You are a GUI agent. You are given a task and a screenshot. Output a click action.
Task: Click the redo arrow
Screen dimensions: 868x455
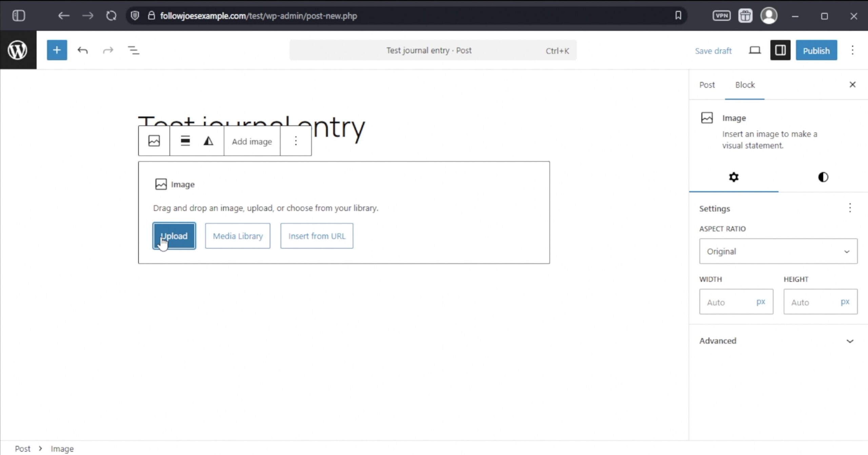(107, 50)
